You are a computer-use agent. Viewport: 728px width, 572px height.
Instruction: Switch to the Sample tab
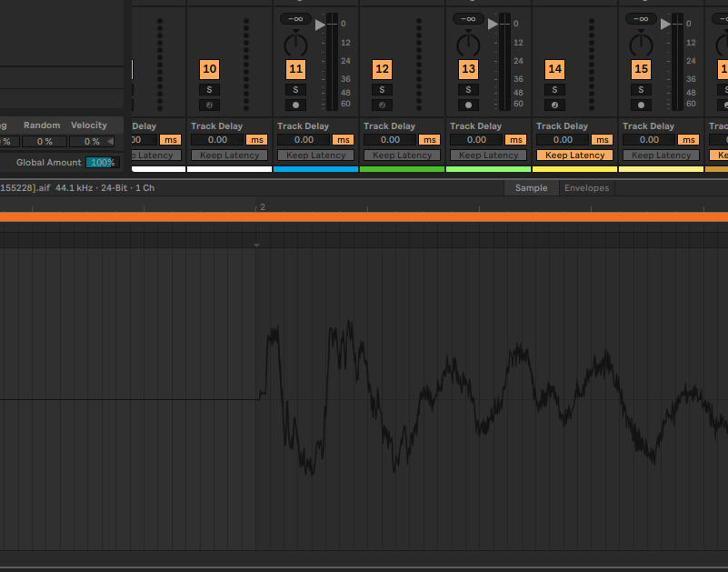pyautogui.click(x=532, y=188)
